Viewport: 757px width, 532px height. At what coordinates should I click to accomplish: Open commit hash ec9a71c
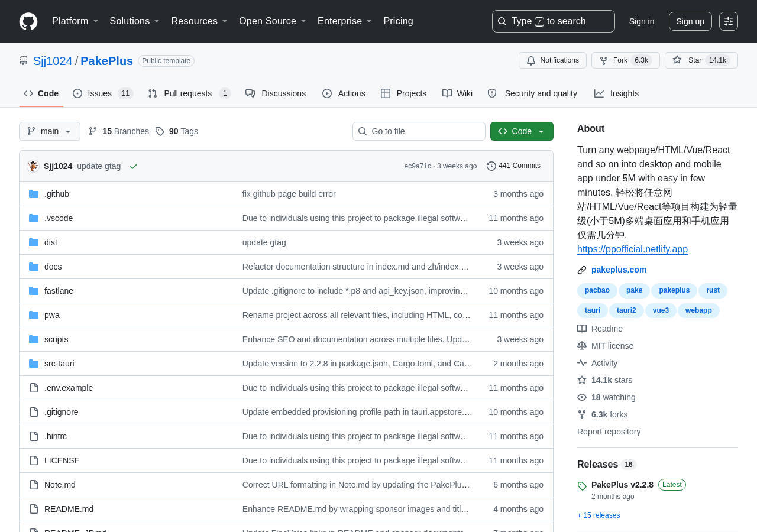coord(418,166)
